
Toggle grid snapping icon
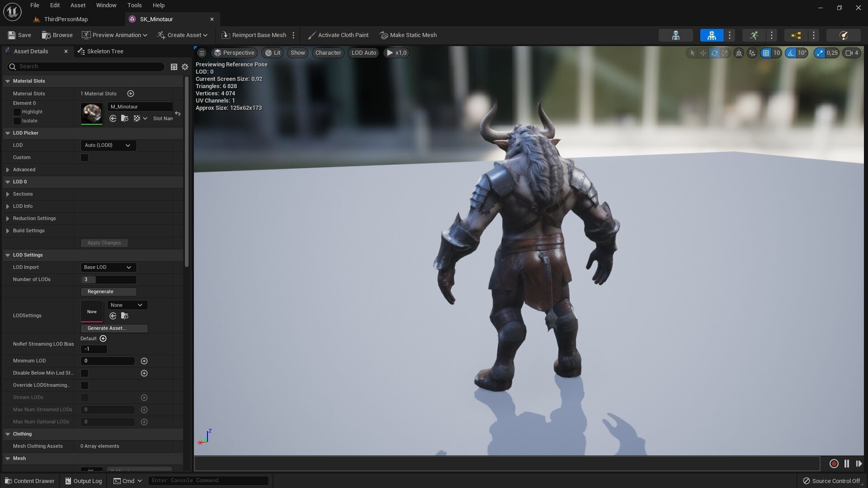point(766,53)
